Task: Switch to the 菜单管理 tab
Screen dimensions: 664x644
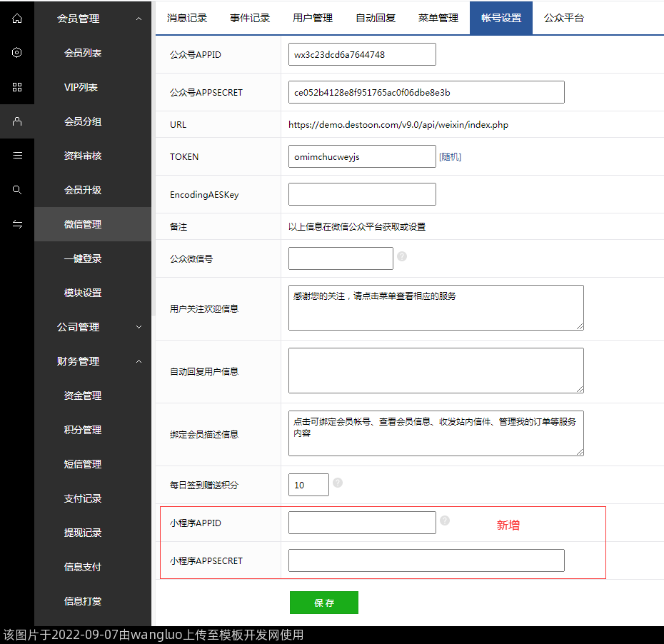Action: coord(438,18)
